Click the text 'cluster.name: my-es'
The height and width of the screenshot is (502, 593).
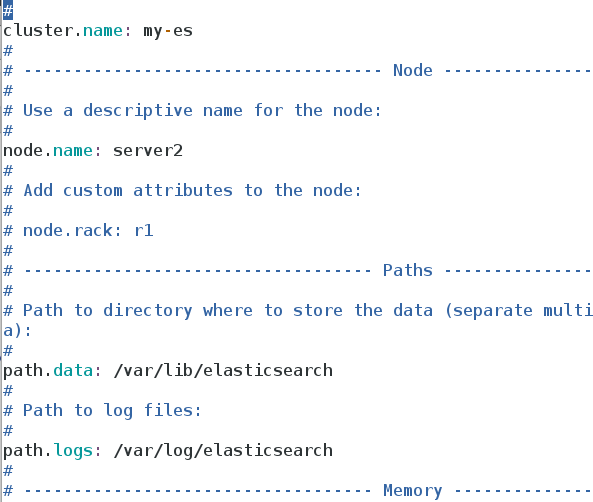(98, 31)
